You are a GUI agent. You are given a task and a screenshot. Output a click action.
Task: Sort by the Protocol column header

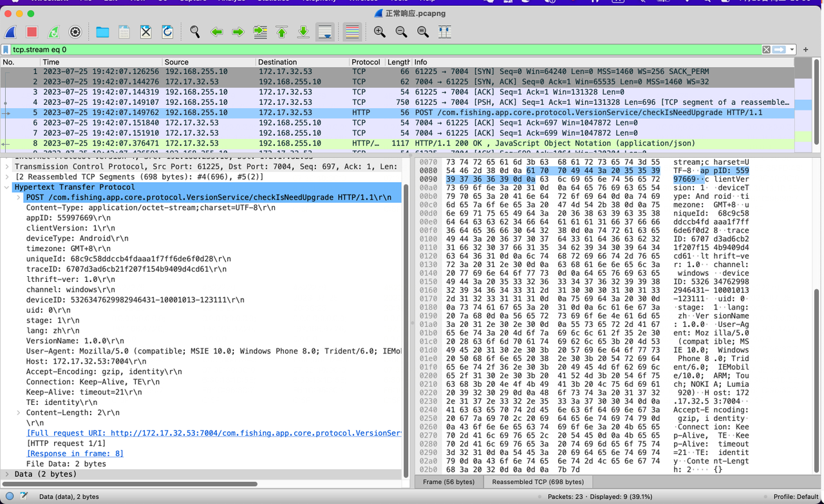pyautogui.click(x=367, y=62)
